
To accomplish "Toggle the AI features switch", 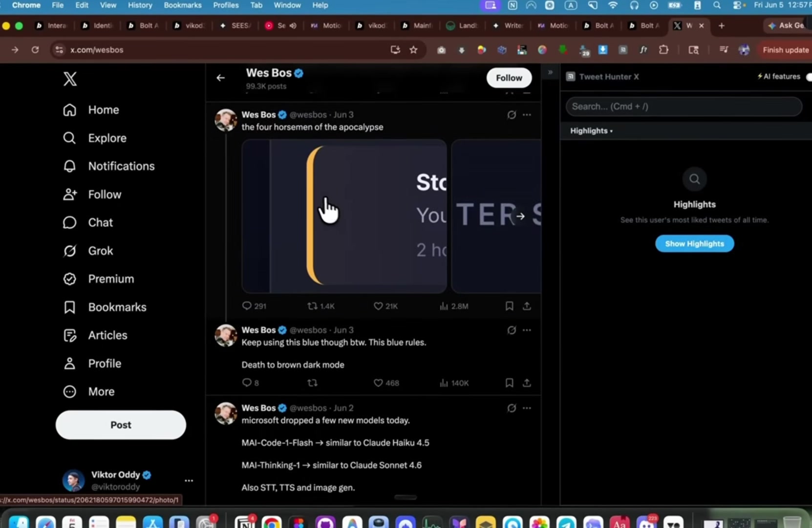I will point(809,77).
